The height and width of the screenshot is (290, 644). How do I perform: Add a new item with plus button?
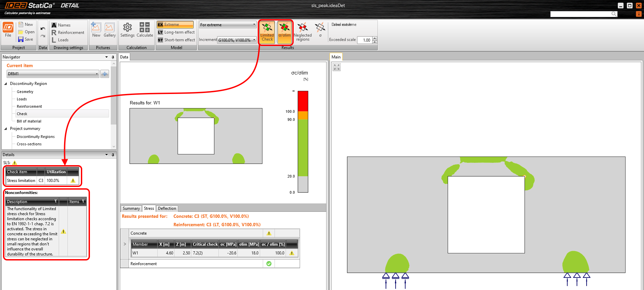[105, 74]
